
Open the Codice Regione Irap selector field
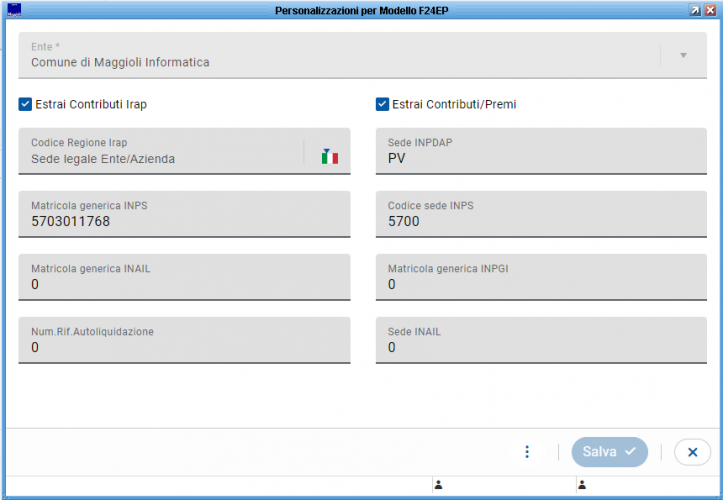tap(184, 151)
